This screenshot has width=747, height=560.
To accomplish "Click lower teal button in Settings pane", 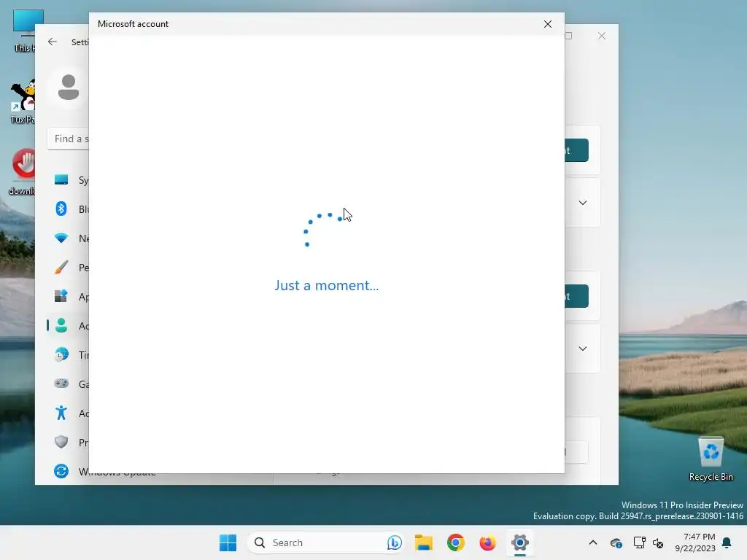I will point(576,296).
